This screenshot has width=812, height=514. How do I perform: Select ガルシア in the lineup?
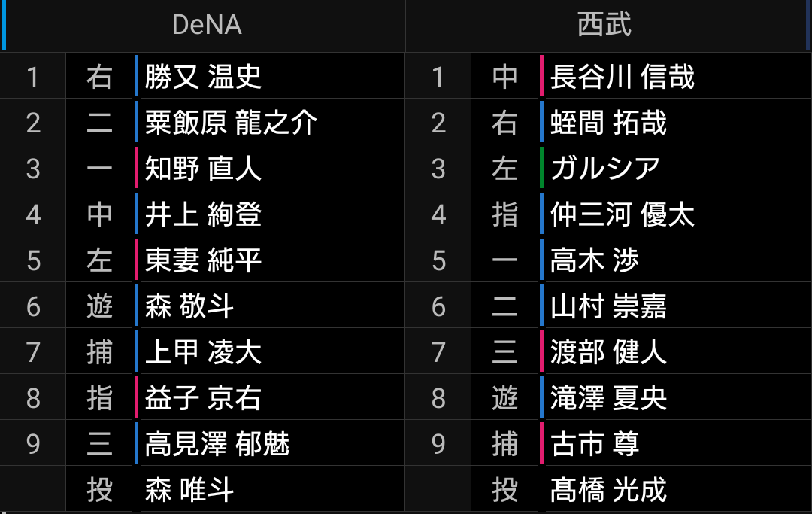[604, 169]
